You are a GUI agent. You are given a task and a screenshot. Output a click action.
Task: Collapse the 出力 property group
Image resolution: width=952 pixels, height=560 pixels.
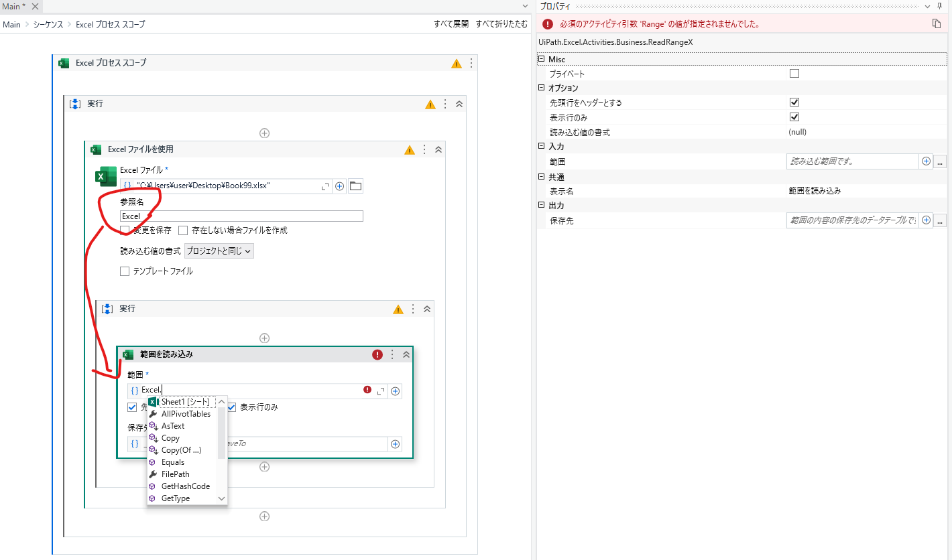[541, 205]
